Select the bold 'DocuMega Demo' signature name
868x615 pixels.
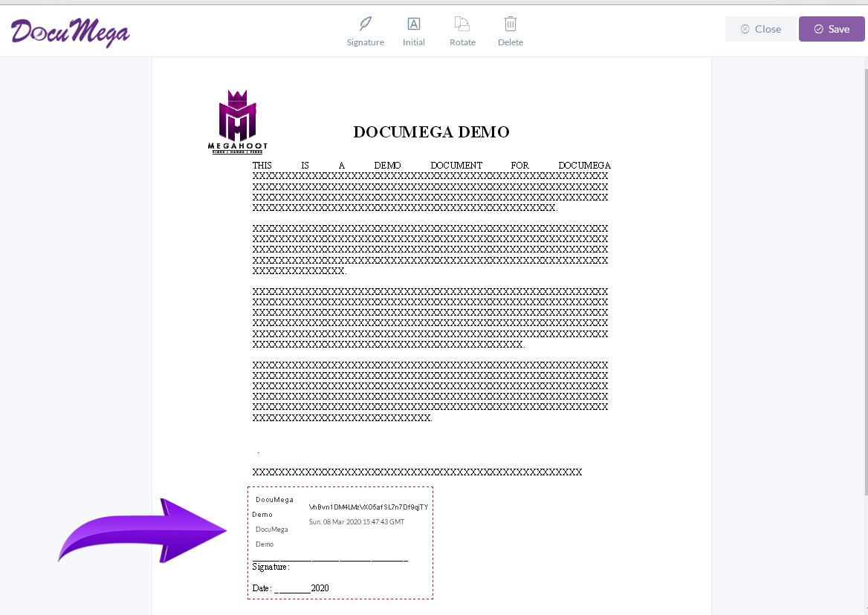tap(272, 507)
